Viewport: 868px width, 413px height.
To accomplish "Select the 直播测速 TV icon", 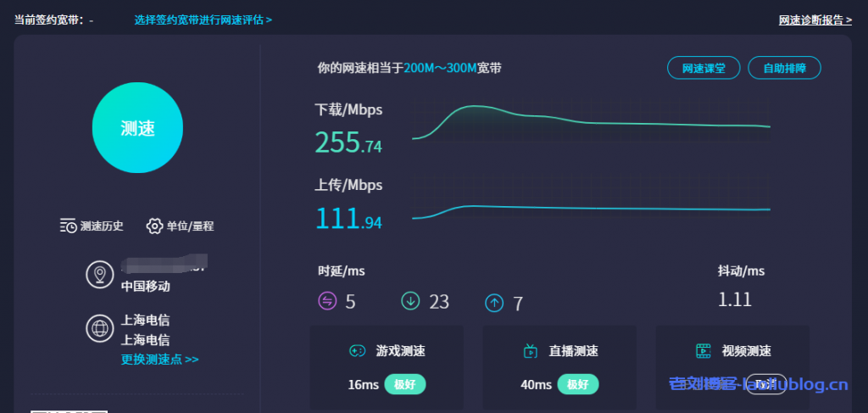I will (x=531, y=351).
